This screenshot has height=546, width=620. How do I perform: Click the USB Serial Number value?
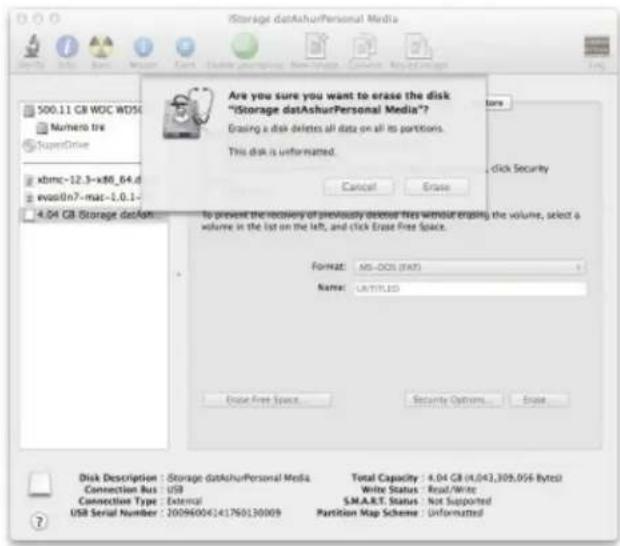click(224, 513)
